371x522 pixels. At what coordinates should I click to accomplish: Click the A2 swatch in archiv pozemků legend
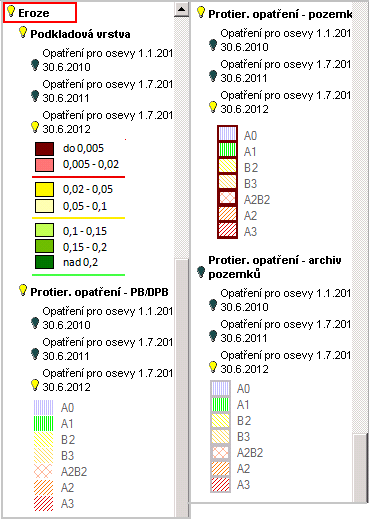[x=220, y=468]
